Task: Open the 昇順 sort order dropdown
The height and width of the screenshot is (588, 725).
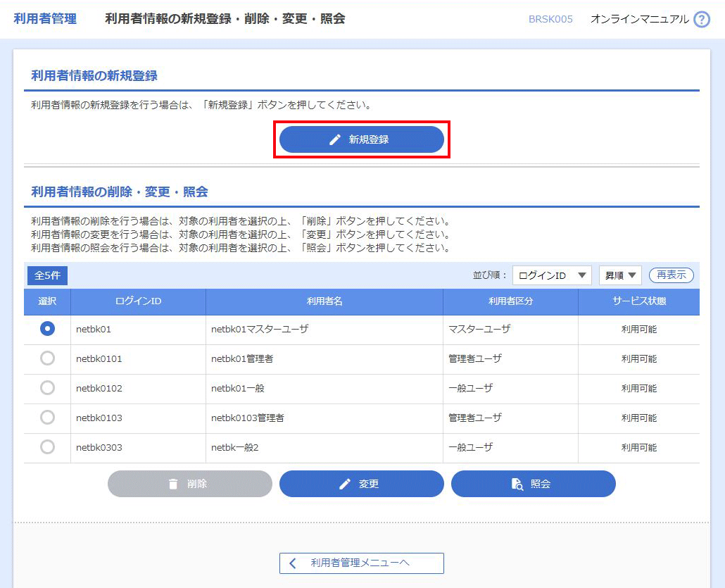Action: 620,276
